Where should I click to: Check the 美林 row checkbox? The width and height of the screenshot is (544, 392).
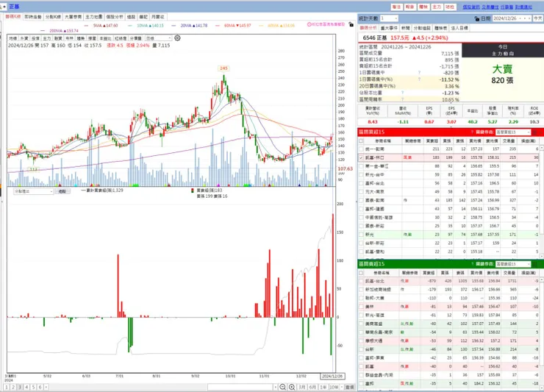(x=361, y=307)
